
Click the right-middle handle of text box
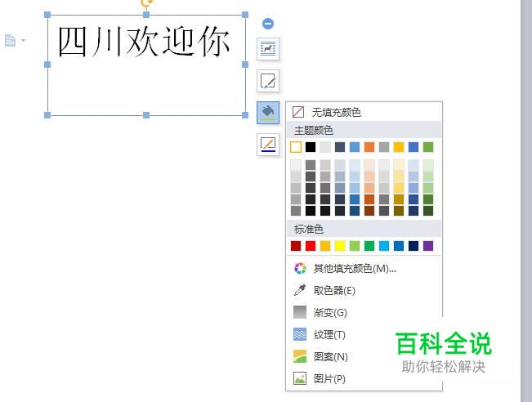245,65
